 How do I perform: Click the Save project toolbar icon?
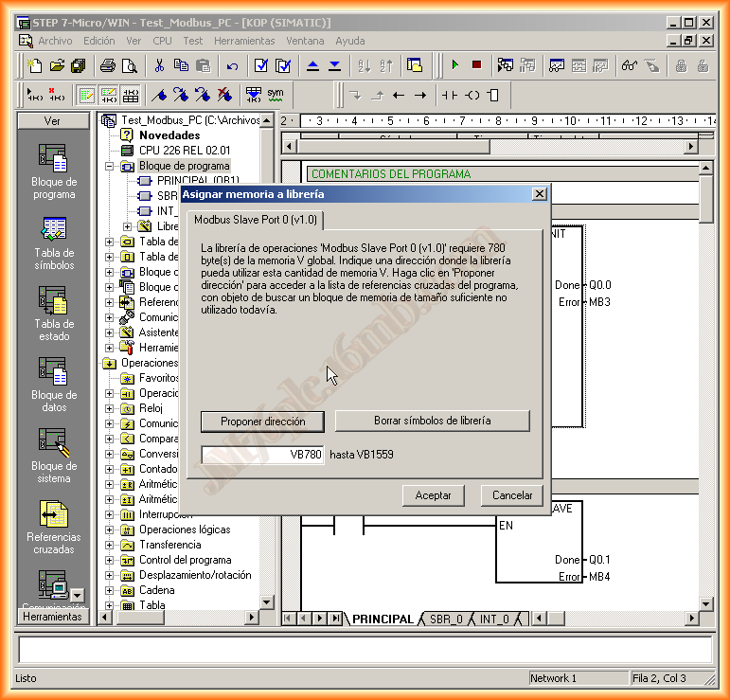pyautogui.click(x=78, y=65)
